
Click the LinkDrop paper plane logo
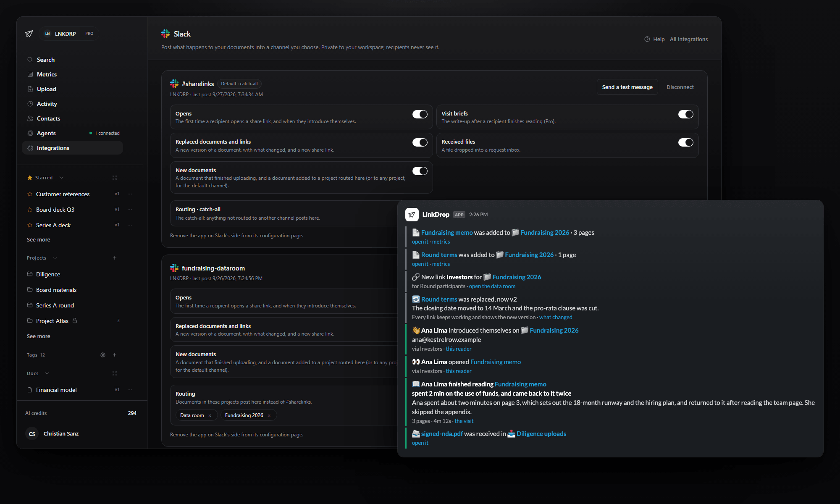[x=29, y=34]
